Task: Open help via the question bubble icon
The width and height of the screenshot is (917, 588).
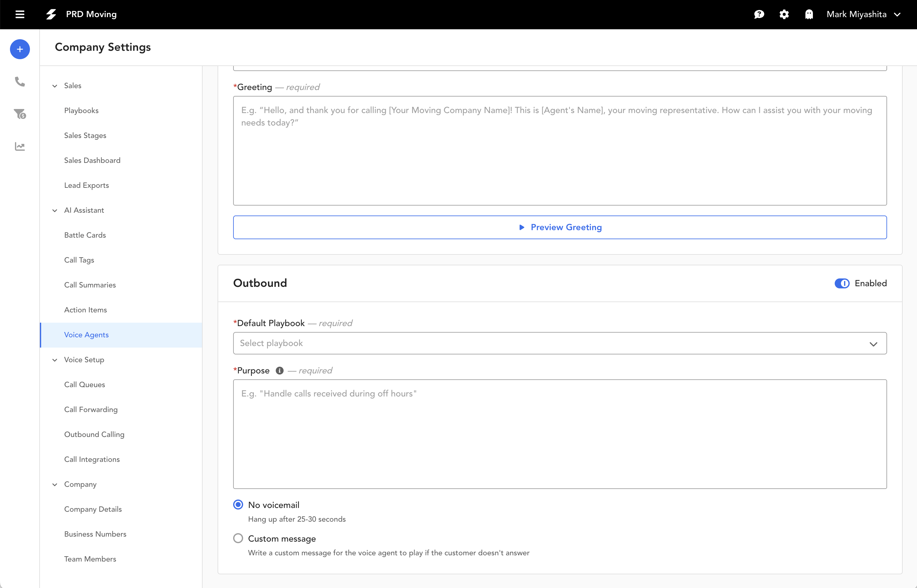Action: pos(759,15)
